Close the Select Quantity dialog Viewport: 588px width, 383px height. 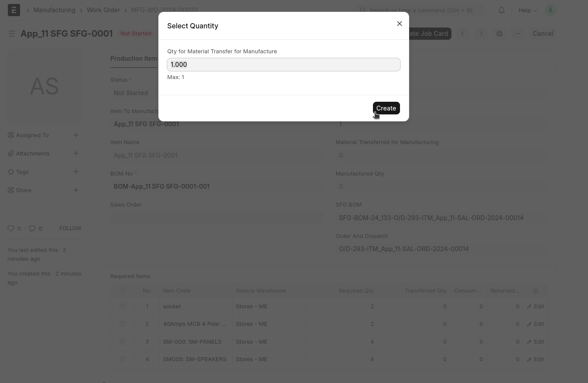[x=399, y=24]
